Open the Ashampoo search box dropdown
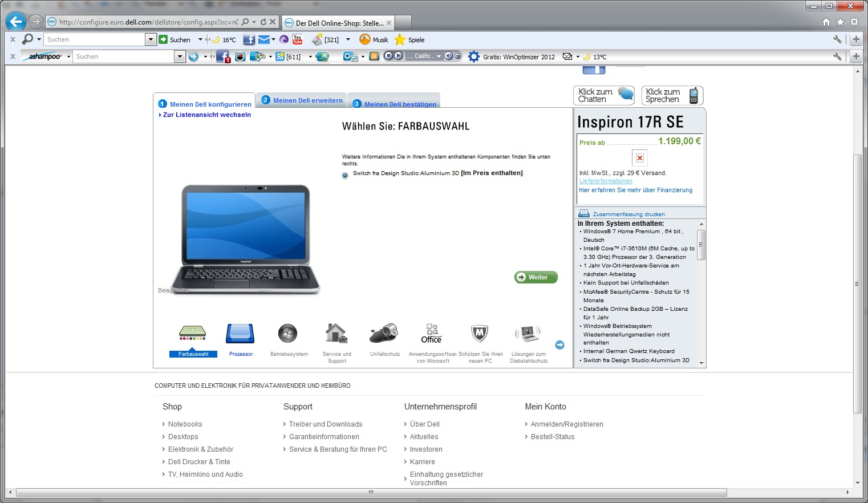 pos(180,56)
